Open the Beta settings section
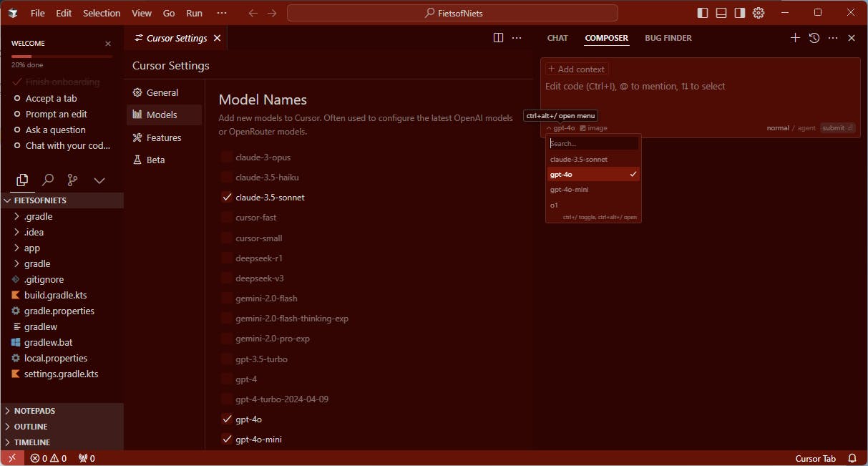 (164, 160)
